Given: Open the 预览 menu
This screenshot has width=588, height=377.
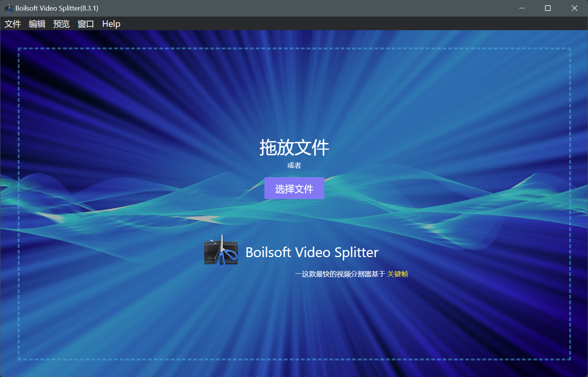Looking at the screenshot, I should (61, 24).
